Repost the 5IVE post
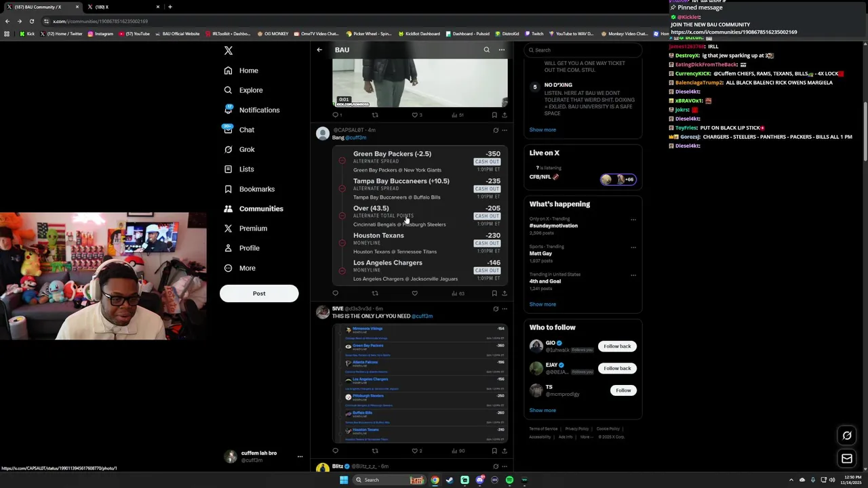 pos(375,451)
